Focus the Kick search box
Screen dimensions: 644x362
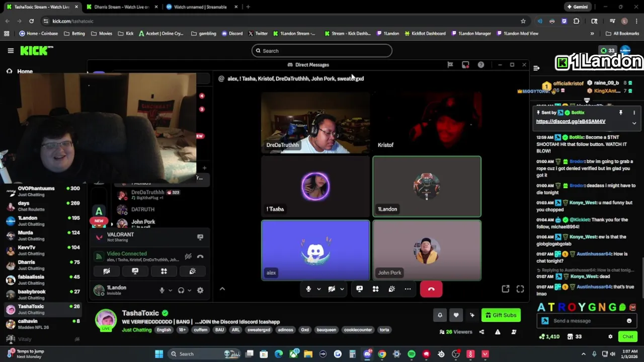point(322,51)
